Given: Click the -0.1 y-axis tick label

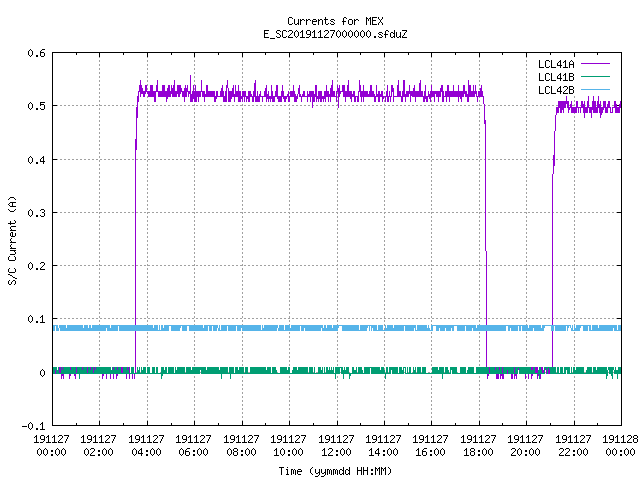Looking at the screenshot, I should pos(33,426).
